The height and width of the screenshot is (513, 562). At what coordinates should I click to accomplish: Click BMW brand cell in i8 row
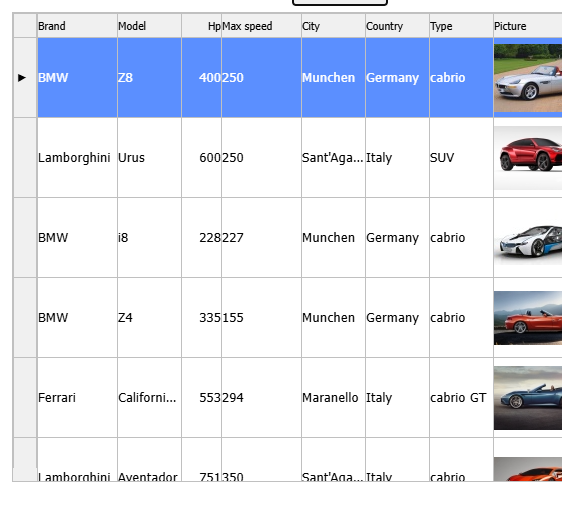[x=77, y=237]
